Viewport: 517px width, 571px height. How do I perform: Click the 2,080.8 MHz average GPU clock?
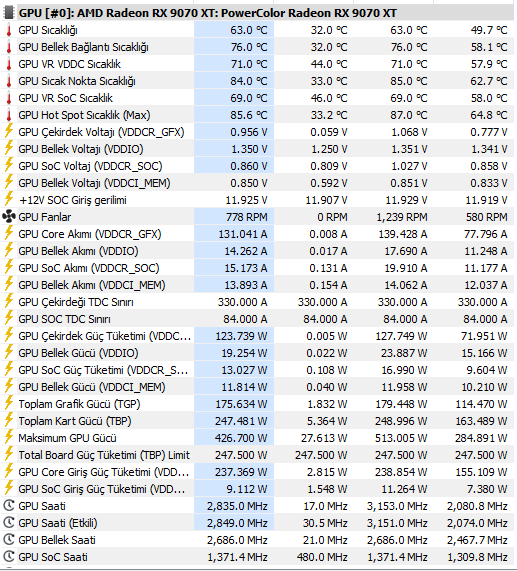(x=477, y=506)
